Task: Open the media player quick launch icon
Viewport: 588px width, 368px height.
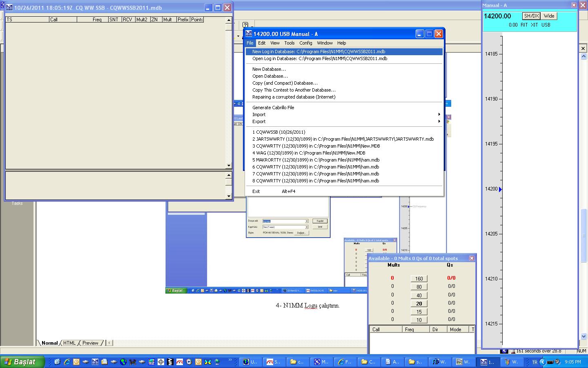Action: coord(189,362)
